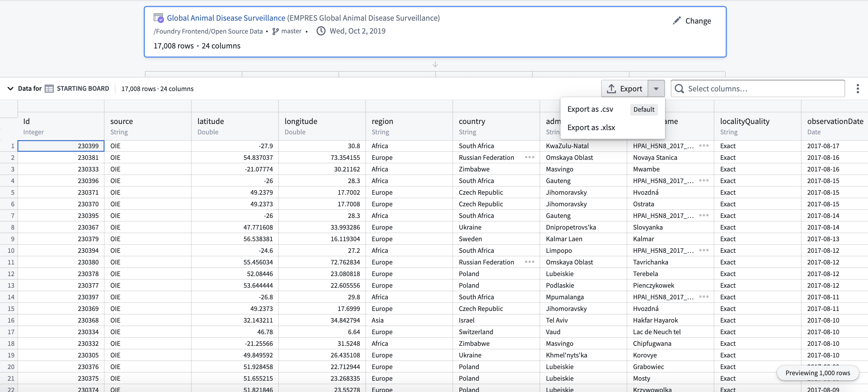Click the Dnipropetrovs'ka cell
This screenshot has height=392, width=868.
583,227
